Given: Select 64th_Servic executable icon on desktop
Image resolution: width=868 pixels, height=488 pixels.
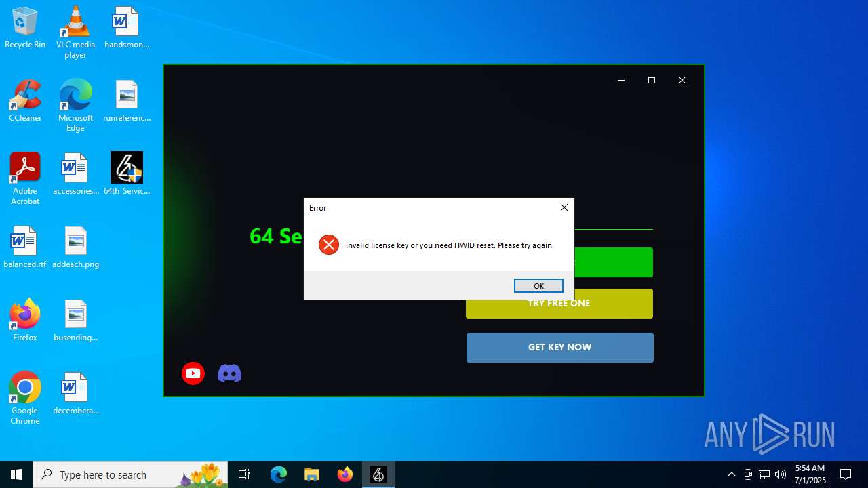Looking at the screenshot, I should coord(126,174).
